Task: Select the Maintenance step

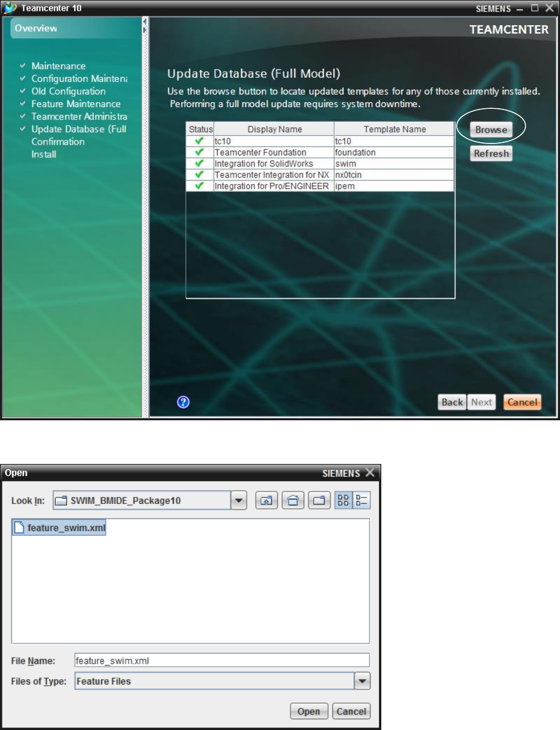Action: click(x=59, y=66)
